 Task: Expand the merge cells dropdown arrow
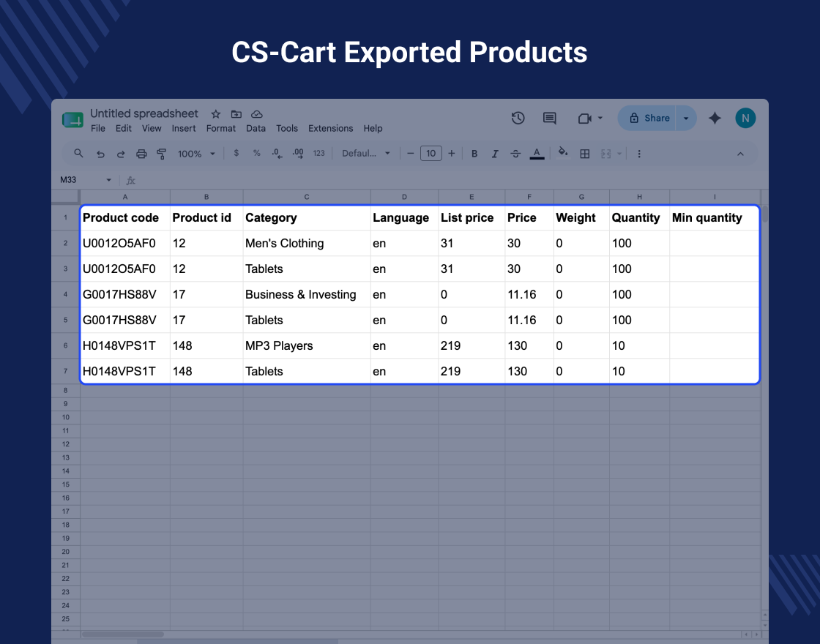619,154
